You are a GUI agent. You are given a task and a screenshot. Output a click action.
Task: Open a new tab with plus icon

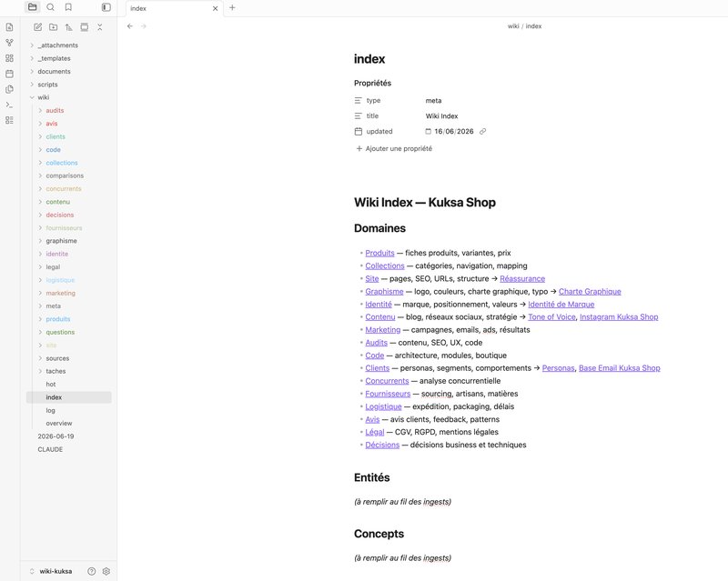coord(232,7)
